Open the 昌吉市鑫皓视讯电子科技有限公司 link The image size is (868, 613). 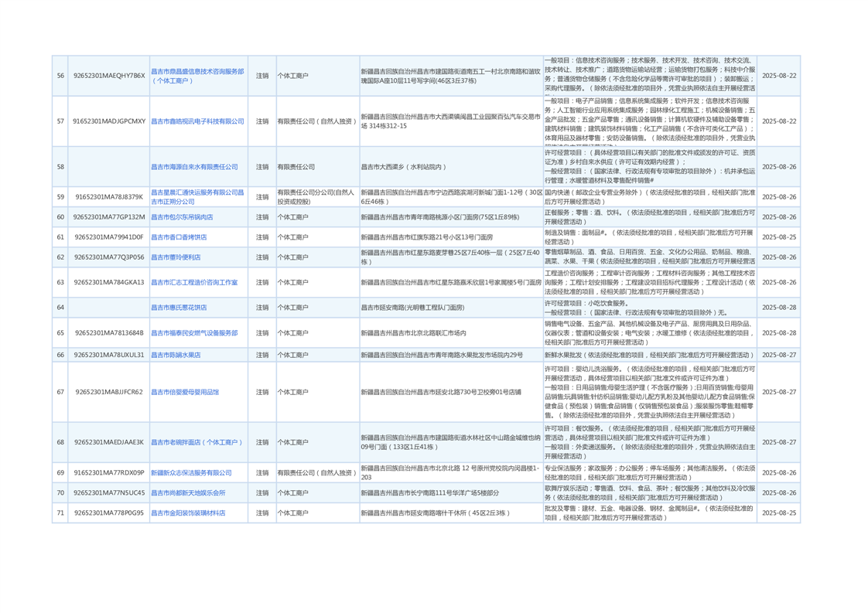(197, 121)
